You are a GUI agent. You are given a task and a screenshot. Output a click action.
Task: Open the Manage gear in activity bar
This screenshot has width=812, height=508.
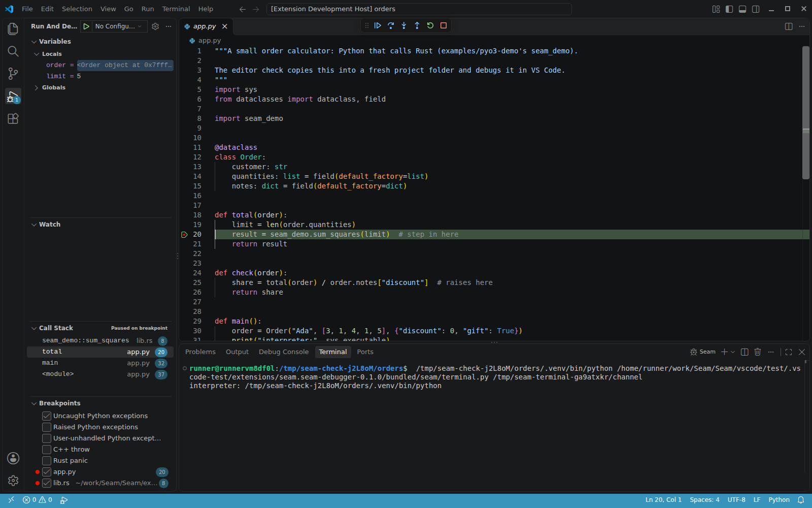click(13, 481)
